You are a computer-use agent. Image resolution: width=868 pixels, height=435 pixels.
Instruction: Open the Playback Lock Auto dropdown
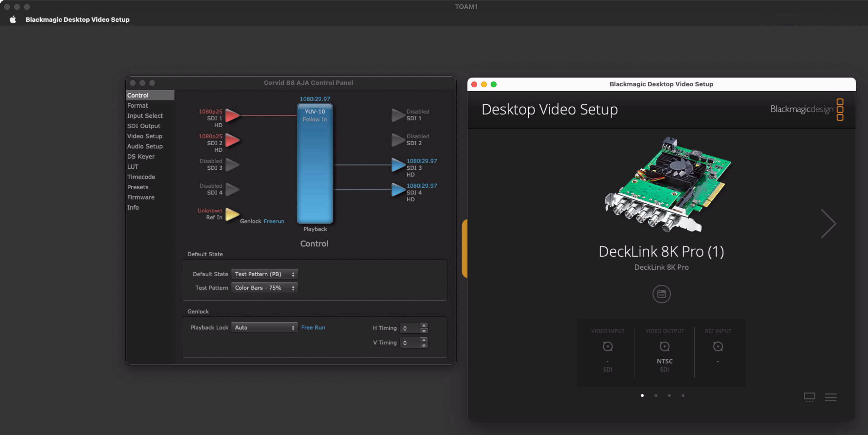(x=264, y=327)
